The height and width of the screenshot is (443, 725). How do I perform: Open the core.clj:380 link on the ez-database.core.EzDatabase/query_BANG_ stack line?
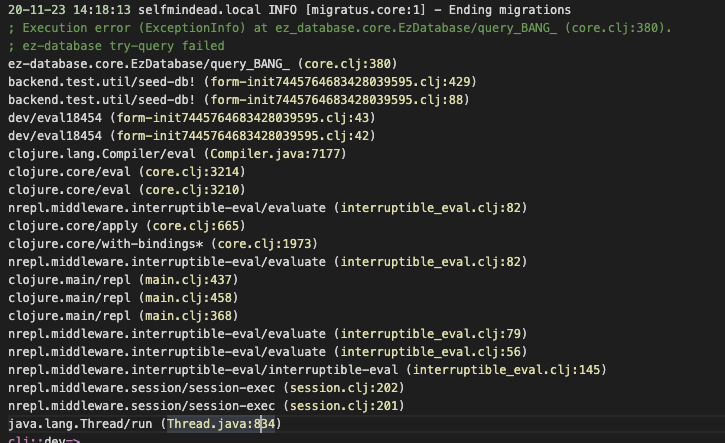(348, 64)
